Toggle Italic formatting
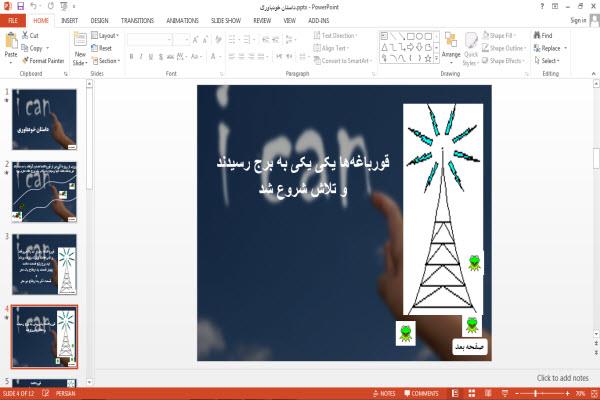The width and height of the screenshot is (600, 400). (141, 57)
